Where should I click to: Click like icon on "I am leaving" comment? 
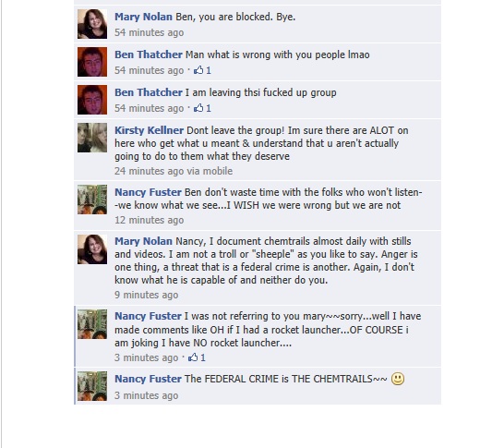198,108
